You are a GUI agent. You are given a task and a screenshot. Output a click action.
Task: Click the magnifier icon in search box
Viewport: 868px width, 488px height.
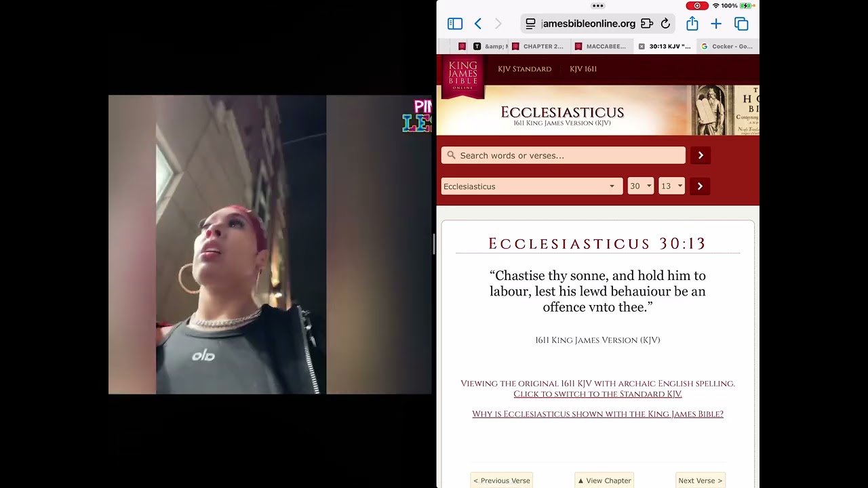452,155
